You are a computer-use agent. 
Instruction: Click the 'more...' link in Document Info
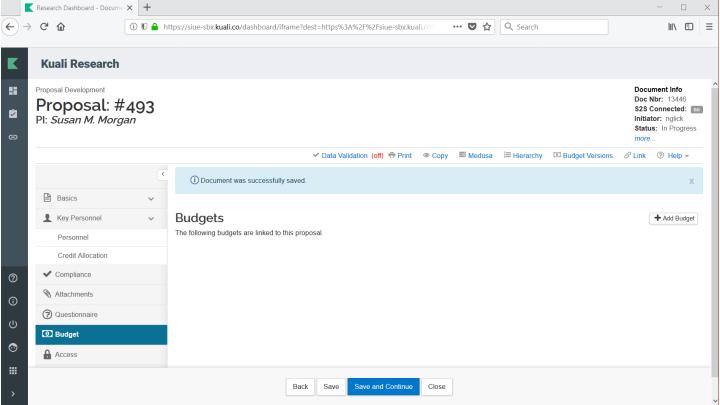(x=647, y=138)
